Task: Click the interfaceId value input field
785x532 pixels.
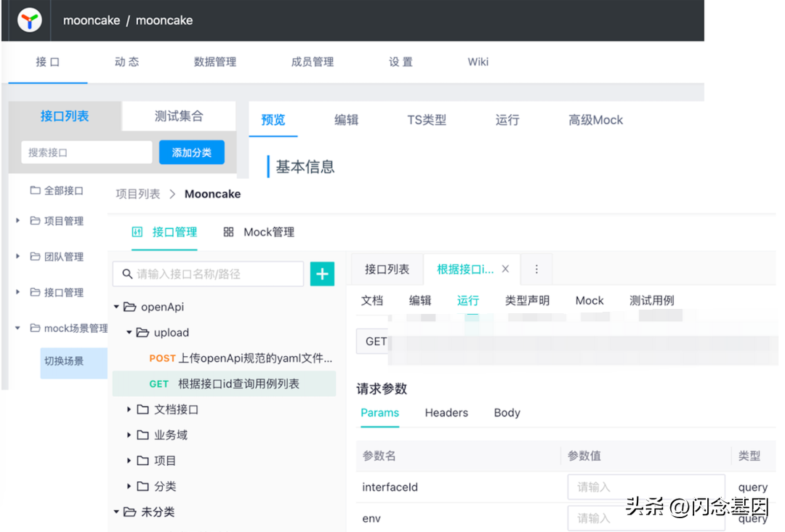Action: 645,487
